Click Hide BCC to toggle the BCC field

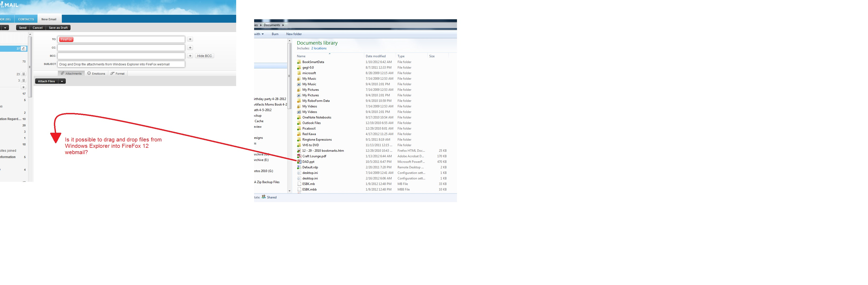pos(204,56)
